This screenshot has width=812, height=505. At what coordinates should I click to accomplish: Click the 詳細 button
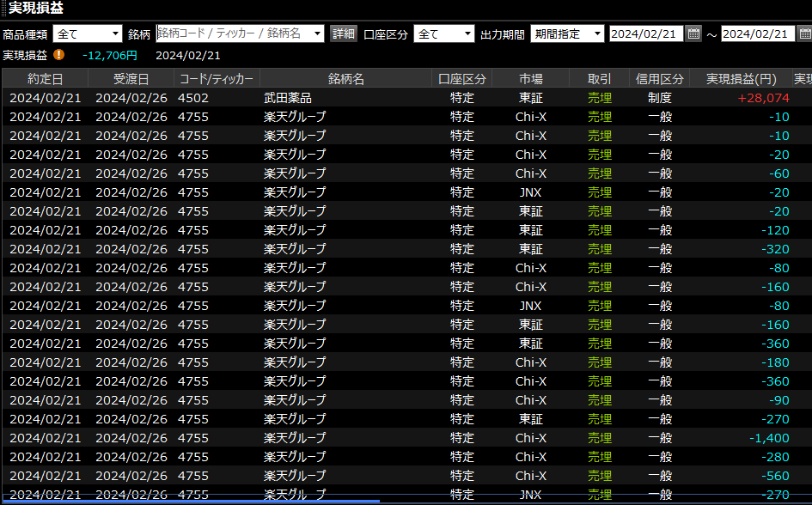pos(344,34)
